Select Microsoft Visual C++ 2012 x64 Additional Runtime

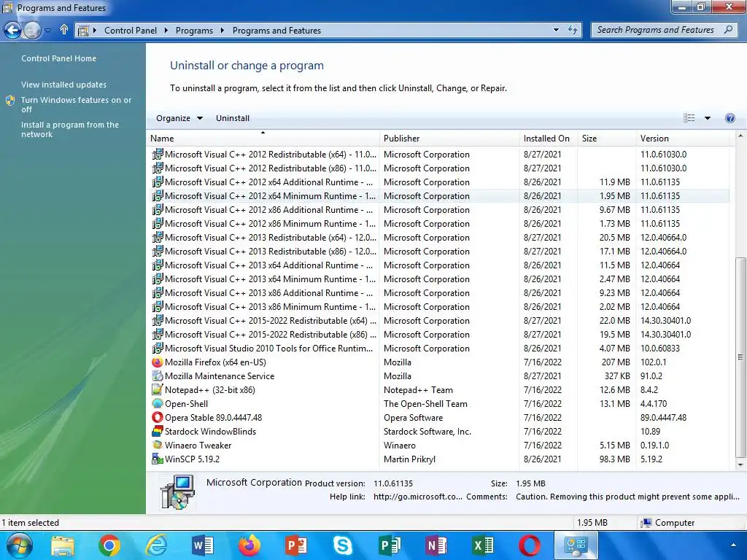[x=268, y=182]
